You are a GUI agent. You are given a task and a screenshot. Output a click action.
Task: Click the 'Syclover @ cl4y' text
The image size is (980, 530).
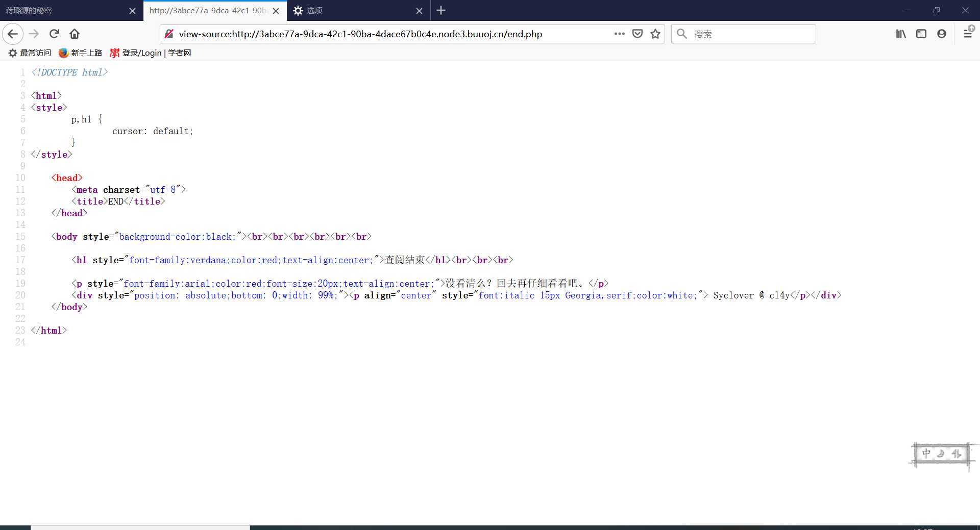point(751,295)
